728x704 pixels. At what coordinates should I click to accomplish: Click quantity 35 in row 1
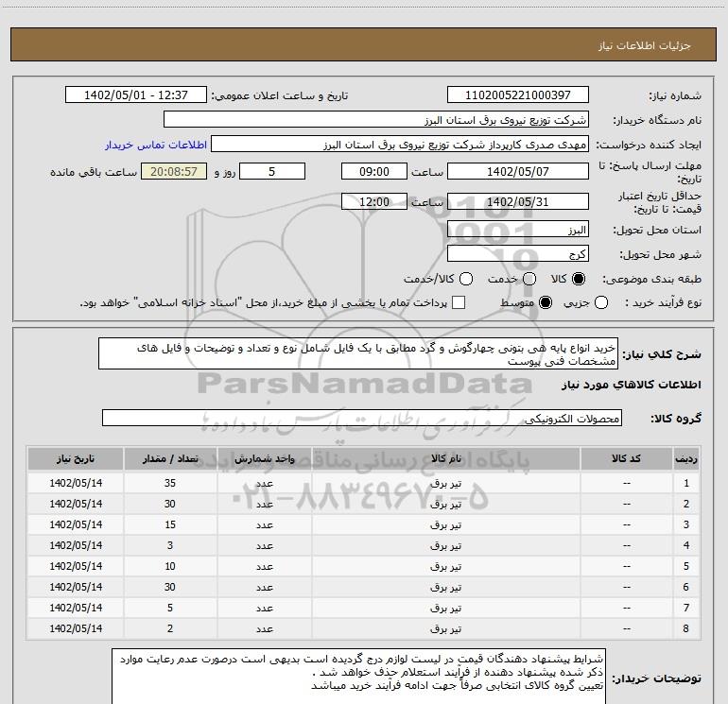click(x=170, y=483)
